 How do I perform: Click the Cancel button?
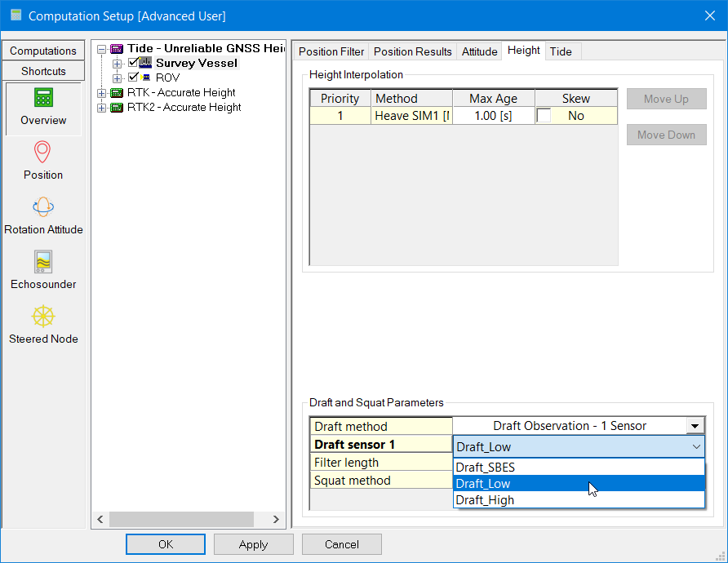tap(341, 544)
